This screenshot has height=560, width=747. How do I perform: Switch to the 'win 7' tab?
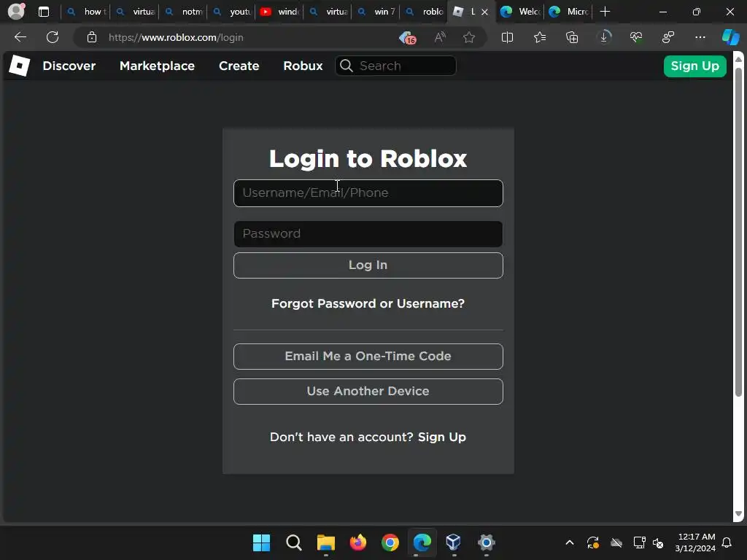click(x=376, y=12)
